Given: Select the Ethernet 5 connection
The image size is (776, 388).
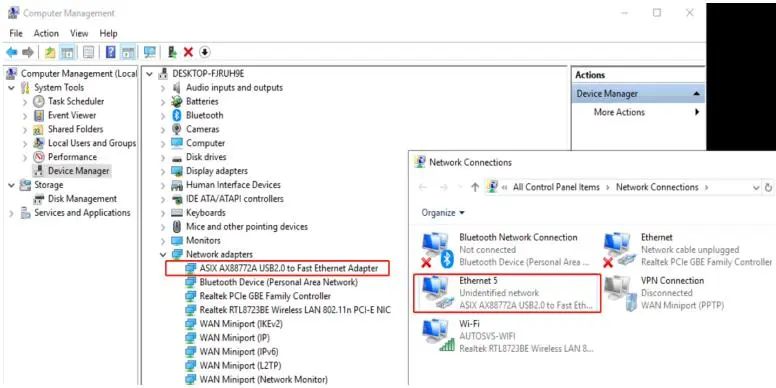Looking at the screenshot, I should (507, 293).
